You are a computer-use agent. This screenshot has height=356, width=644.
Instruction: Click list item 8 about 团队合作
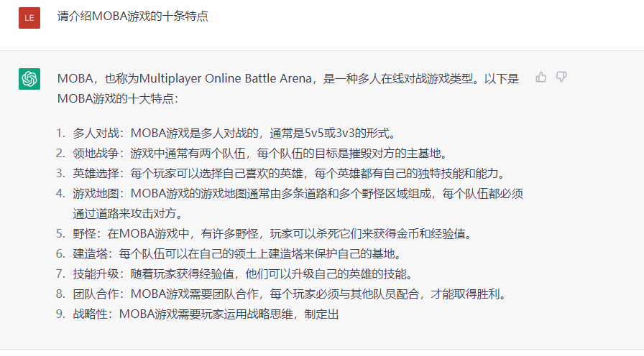(290, 294)
